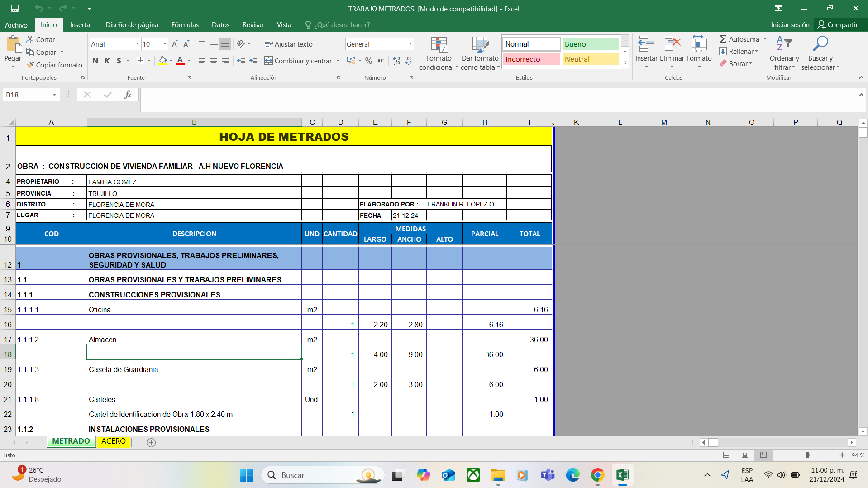Open Formato condicional menu
This screenshot has width=868, height=488.
439,53
